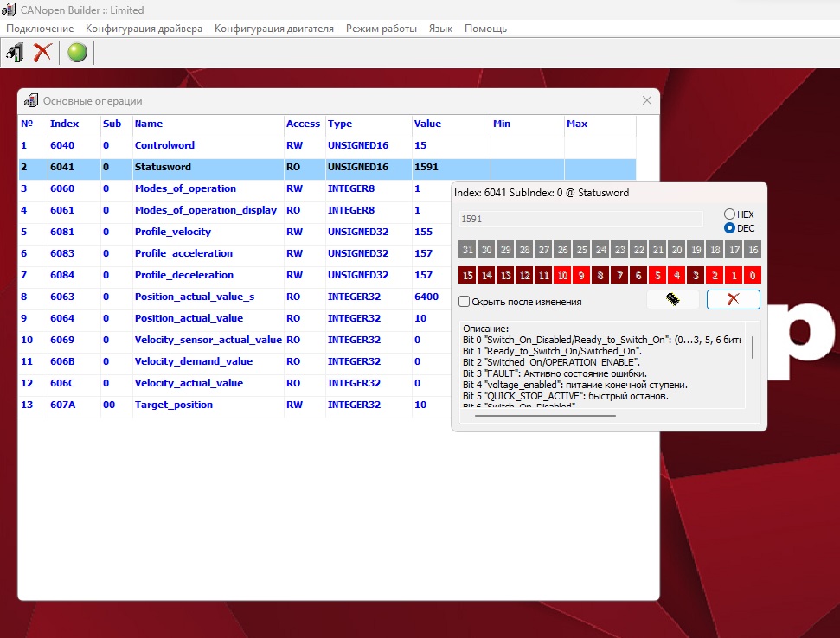Toggle bit 8 in the Statusword bit row

pyautogui.click(x=600, y=275)
